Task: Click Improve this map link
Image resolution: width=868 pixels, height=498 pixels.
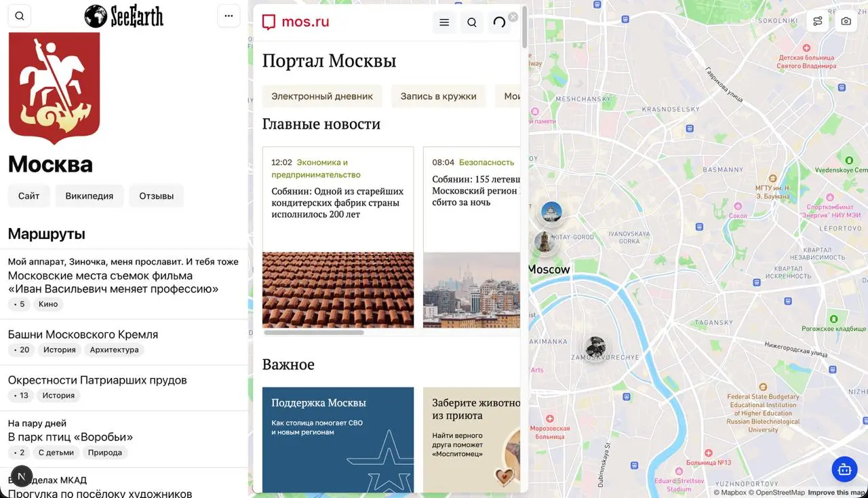Action: (x=837, y=493)
